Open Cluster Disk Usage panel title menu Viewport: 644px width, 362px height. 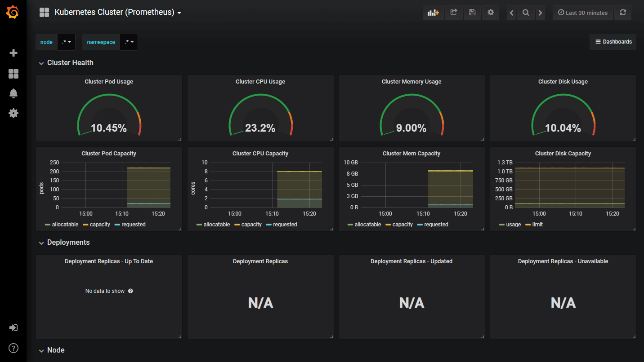coord(563,82)
